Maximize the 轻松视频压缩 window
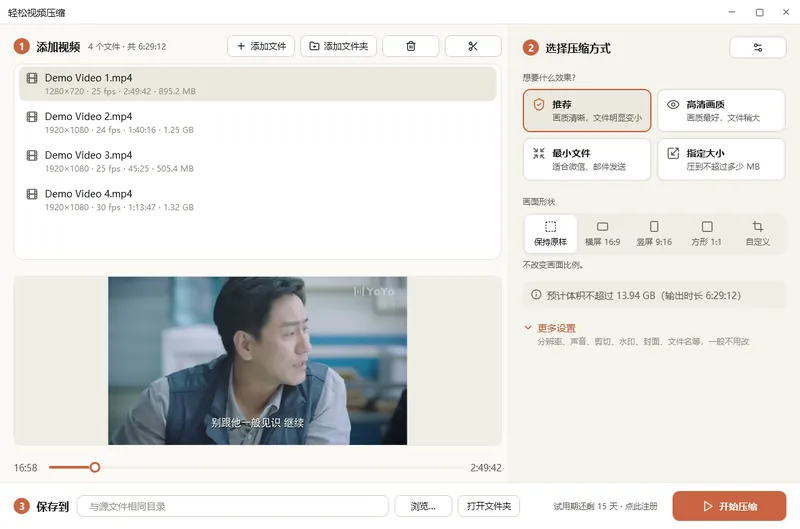 [x=759, y=12]
